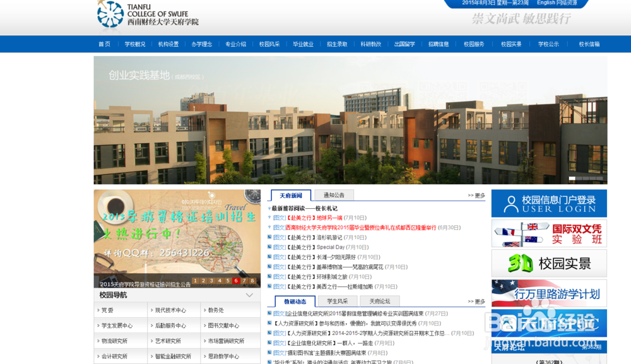Switch to the 学生风采 tab
This screenshot has height=364, width=631.
tap(336, 300)
